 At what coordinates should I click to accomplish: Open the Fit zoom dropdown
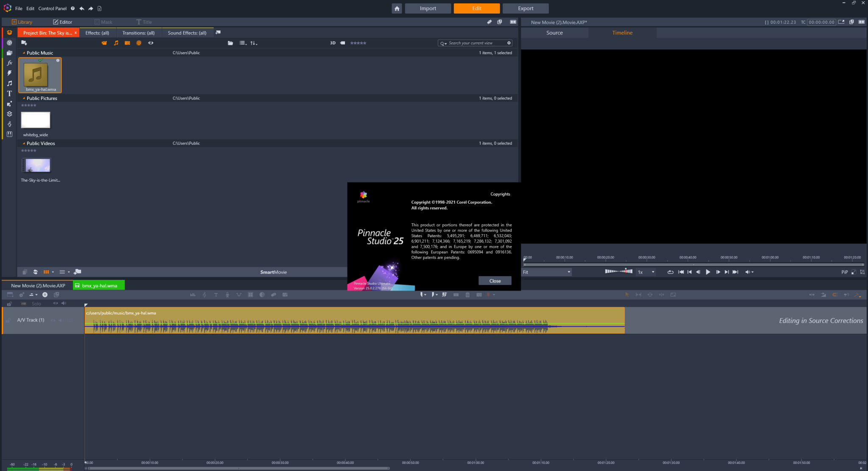pos(547,272)
